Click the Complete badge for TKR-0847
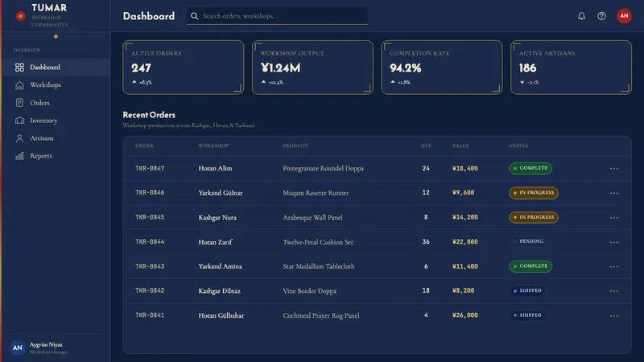 click(530, 168)
